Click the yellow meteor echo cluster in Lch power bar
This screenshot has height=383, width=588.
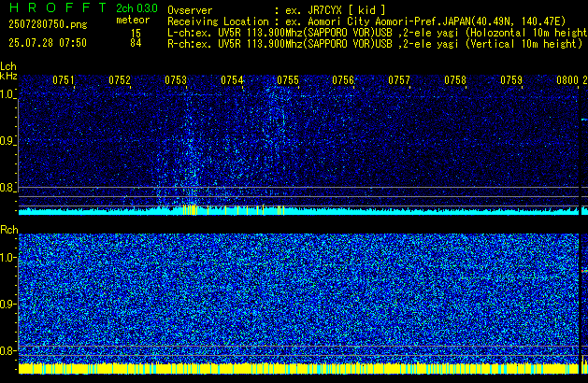[x=190, y=210]
